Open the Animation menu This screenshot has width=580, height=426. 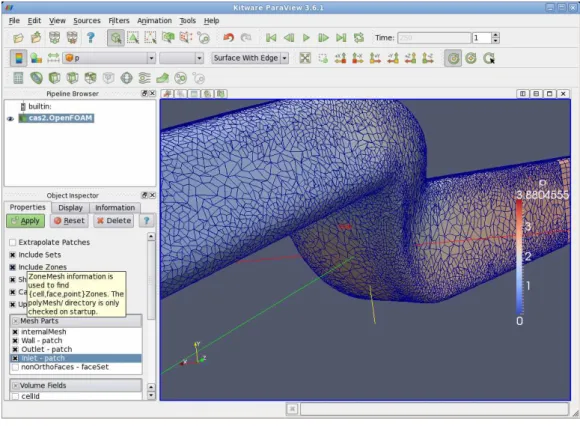click(154, 21)
